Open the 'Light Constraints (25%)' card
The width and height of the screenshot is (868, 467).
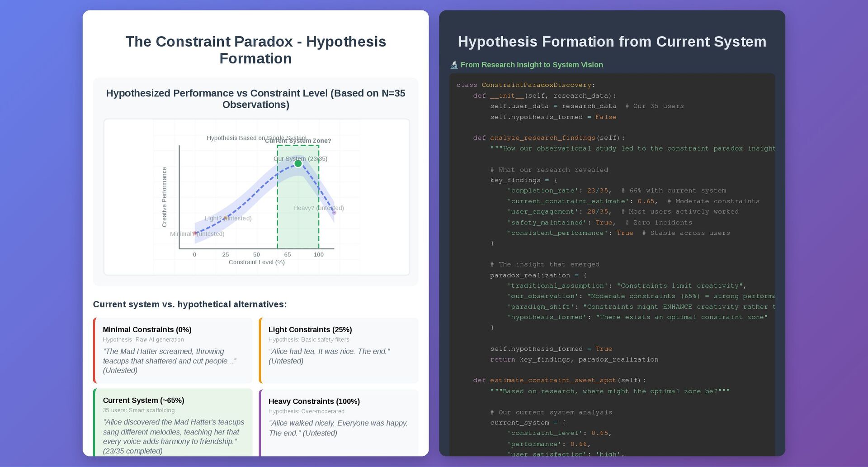click(x=339, y=350)
